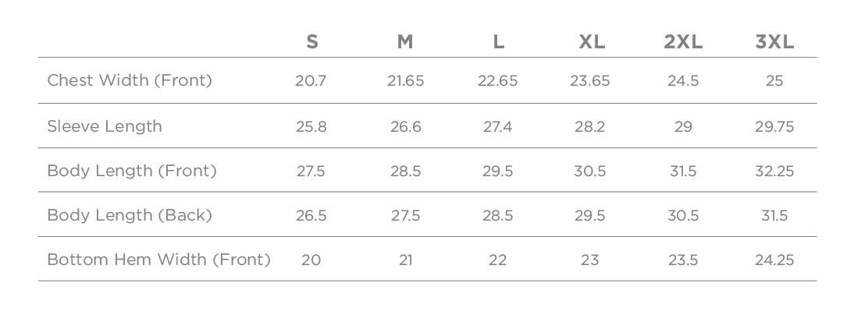The image size is (868, 318).
Task: Select the Sleeve Length row label
Action: pos(105,126)
